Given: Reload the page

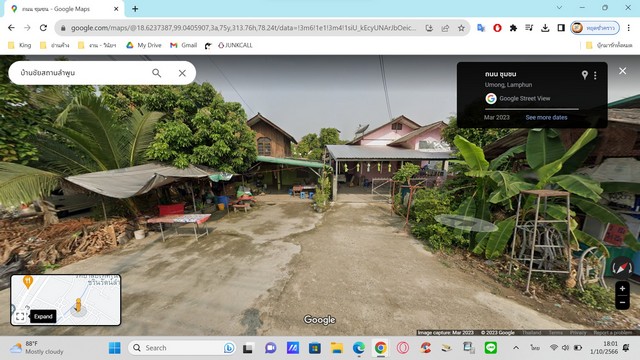Looking at the screenshot, I should click(x=43, y=28).
